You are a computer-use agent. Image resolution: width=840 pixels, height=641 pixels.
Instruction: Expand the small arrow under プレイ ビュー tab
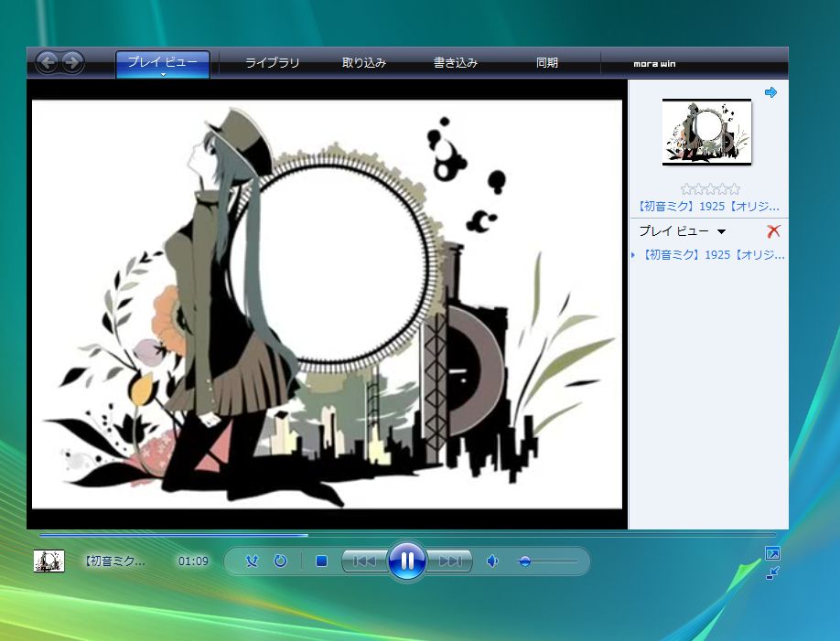[x=163, y=74]
